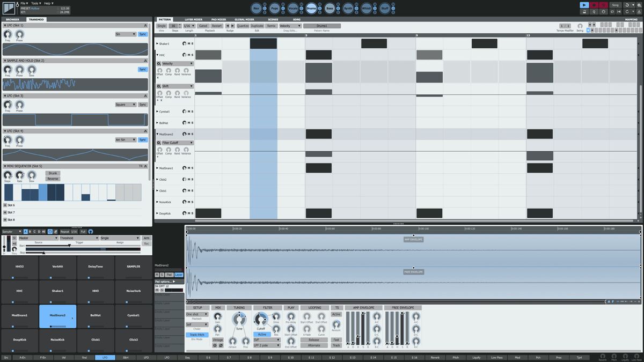
Task: Toggle the metronome icon in the transport
Action: (585, 12)
